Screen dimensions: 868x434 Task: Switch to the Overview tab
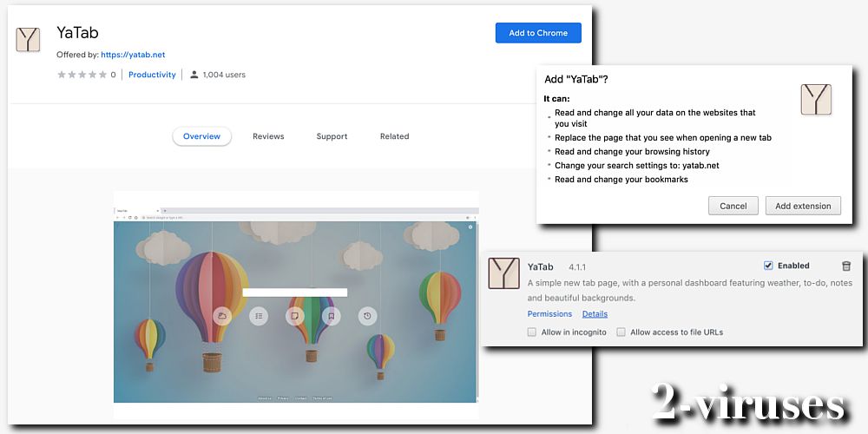click(x=201, y=136)
